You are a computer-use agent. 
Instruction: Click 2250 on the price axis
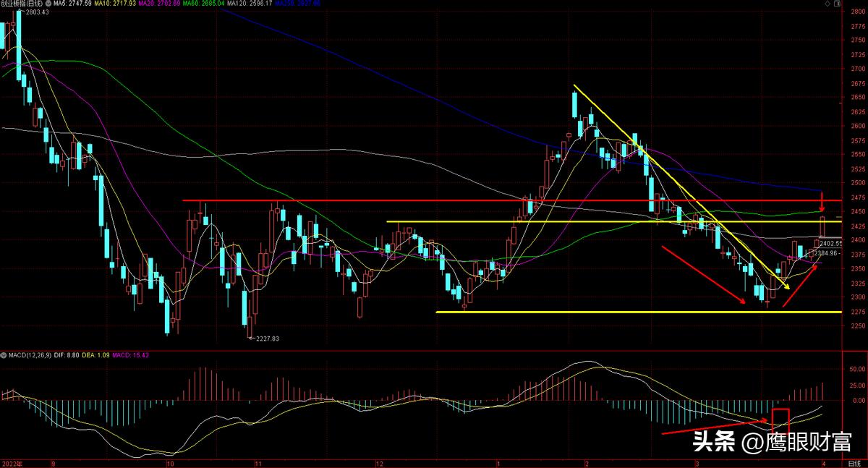(858, 325)
